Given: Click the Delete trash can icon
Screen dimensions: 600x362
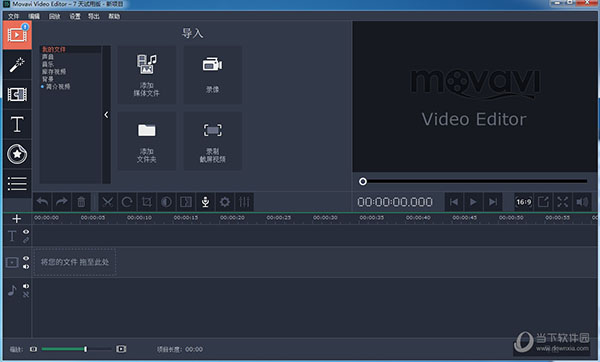Looking at the screenshot, I should 81,202.
